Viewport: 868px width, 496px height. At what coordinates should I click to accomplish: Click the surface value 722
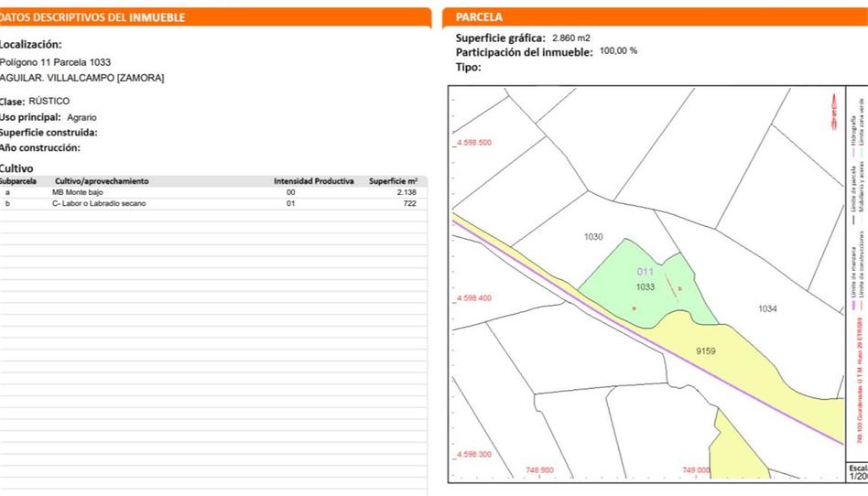(x=409, y=203)
